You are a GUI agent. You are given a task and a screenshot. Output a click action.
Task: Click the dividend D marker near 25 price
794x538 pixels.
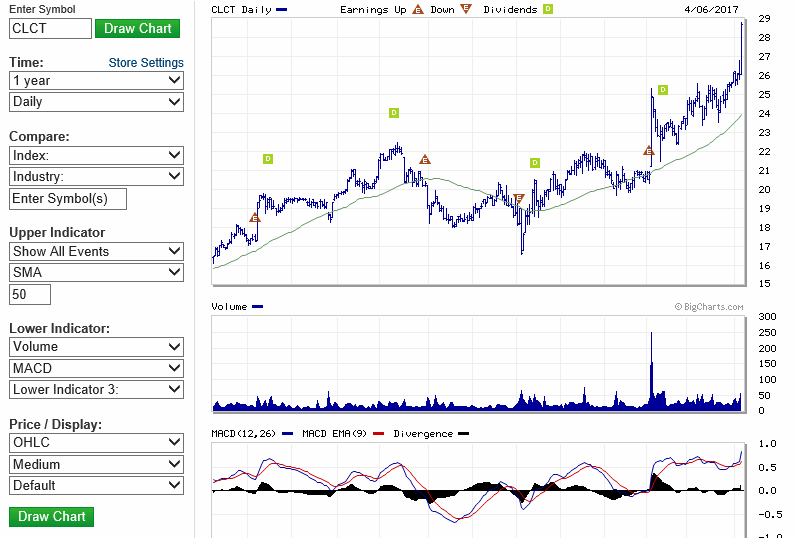[x=663, y=90]
